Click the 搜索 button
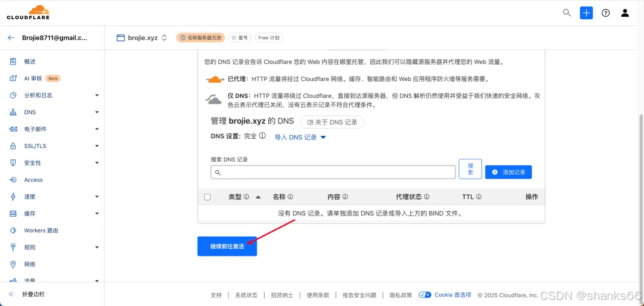Image resolution: width=644 pixels, height=306 pixels. click(x=470, y=169)
